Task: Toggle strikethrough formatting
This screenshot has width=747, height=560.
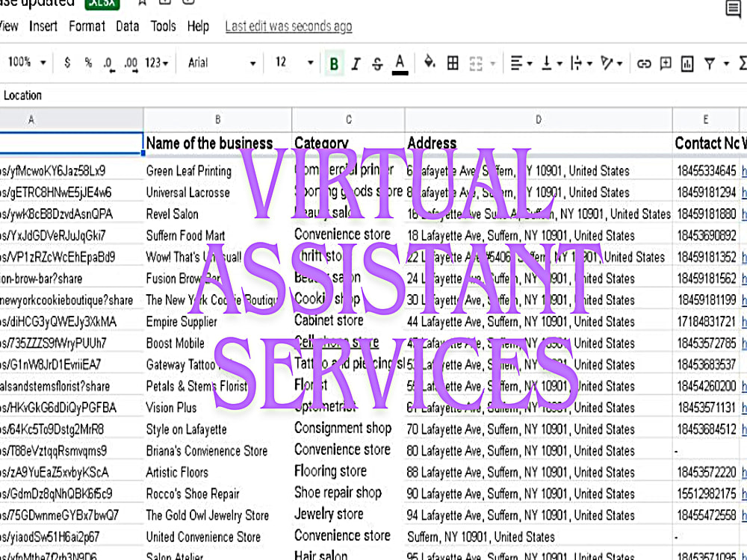Action: 377,63
